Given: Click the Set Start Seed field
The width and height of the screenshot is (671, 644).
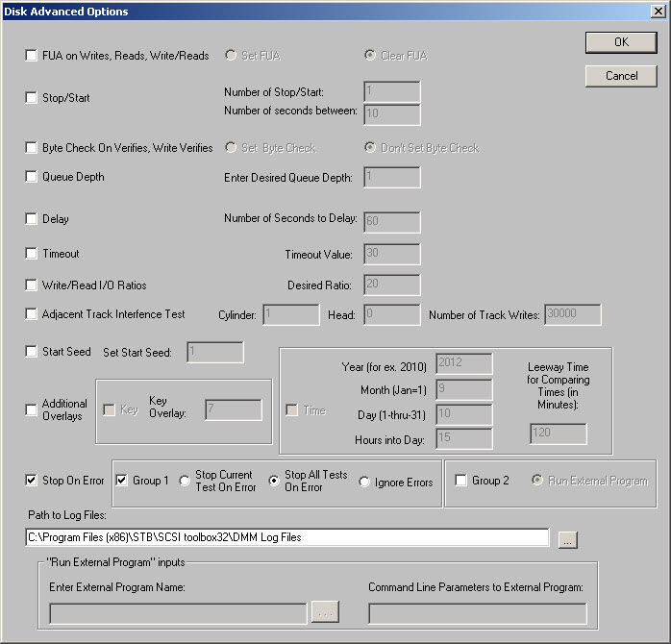Looking at the screenshot, I should point(215,352).
